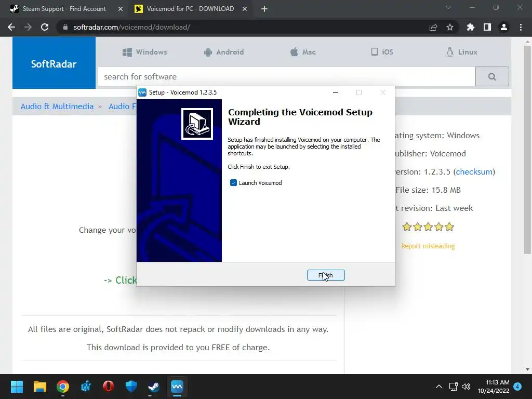Click the magnifier search button
This screenshot has width=532, height=399.
[492, 77]
